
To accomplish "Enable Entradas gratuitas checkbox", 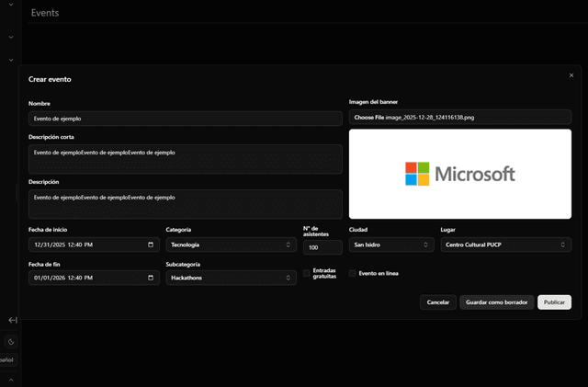I will click(x=306, y=273).
